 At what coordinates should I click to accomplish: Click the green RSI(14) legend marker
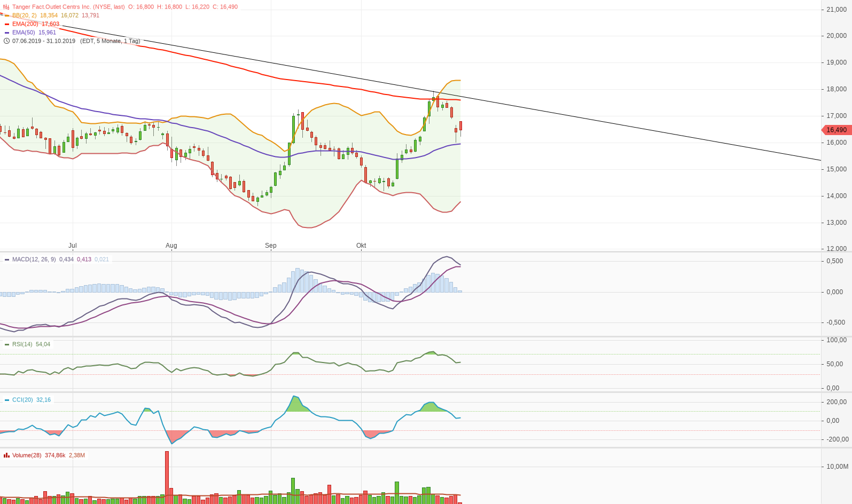(7, 344)
